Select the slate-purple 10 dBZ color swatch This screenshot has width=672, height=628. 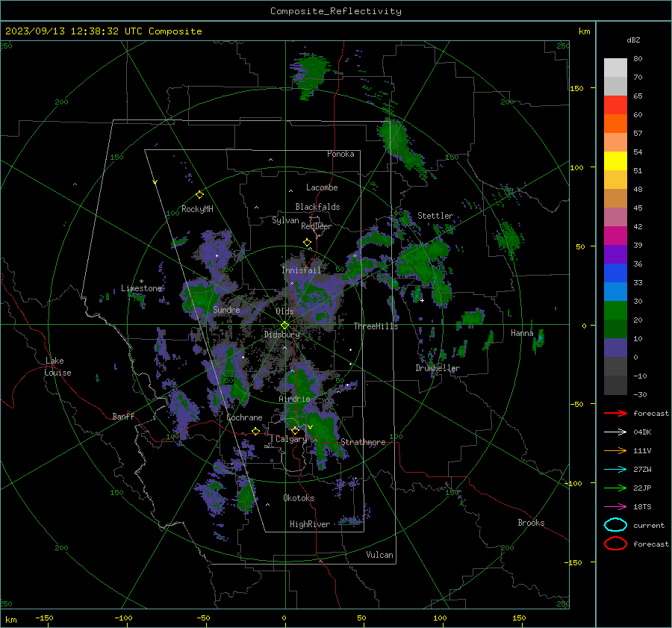[x=615, y=348]
